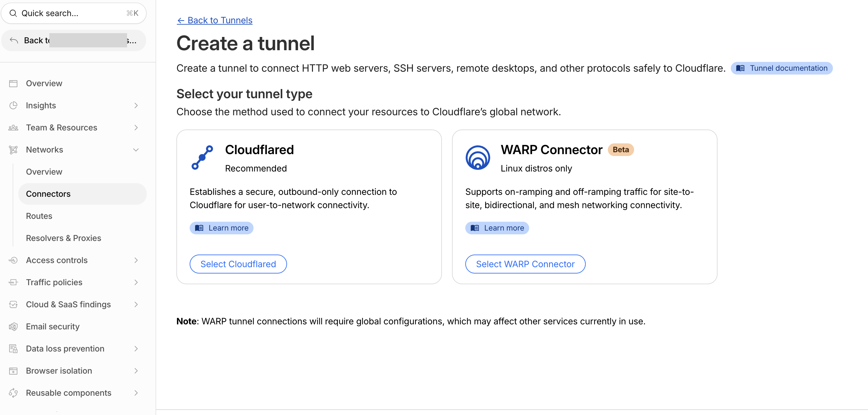The height and width of the screenshot is (415, 868).
Task: Click the Insights pie chart icon
Action: tap(13, 105)
